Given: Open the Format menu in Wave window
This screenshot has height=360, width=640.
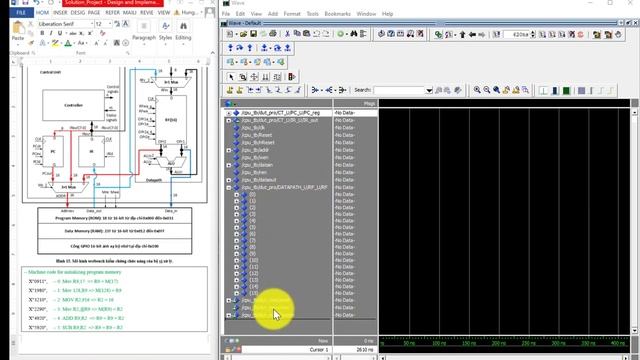Looking at the screenshot, I should [x=292, y=14].
